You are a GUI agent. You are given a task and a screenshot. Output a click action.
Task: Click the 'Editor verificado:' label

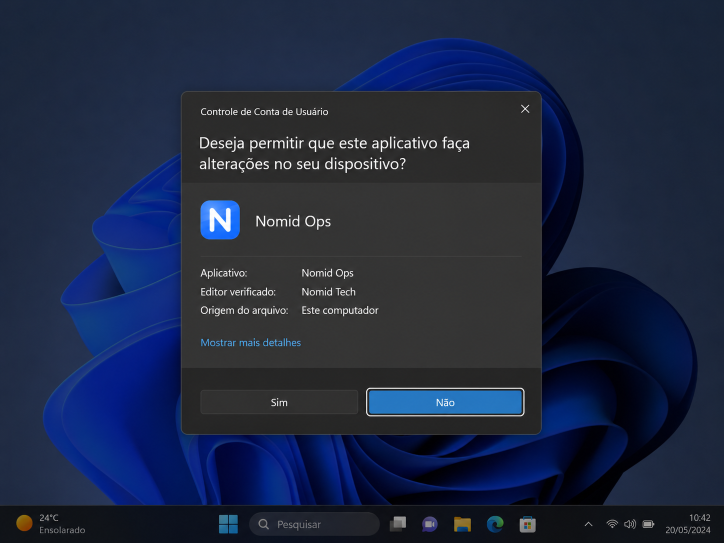click(x=238, y=292)
